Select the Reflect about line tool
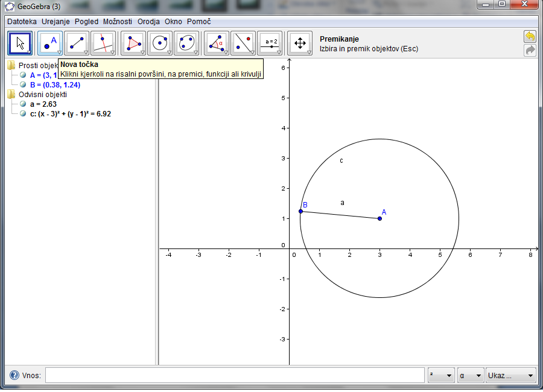Viewport: 543px width, 392px height. coord(243,43)
